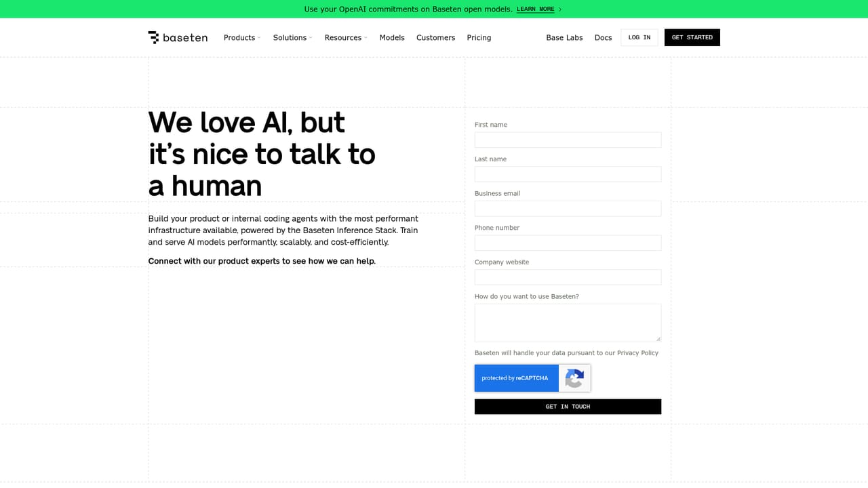Click the textarea resize handle
The height and width of the screenshot is (488, 868).
[x=658, y=338]
